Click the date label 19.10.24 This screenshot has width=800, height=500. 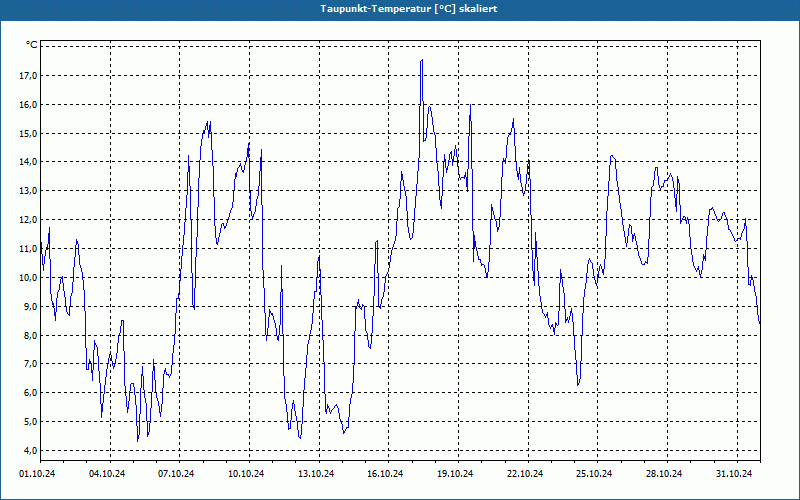coord(455,474)
